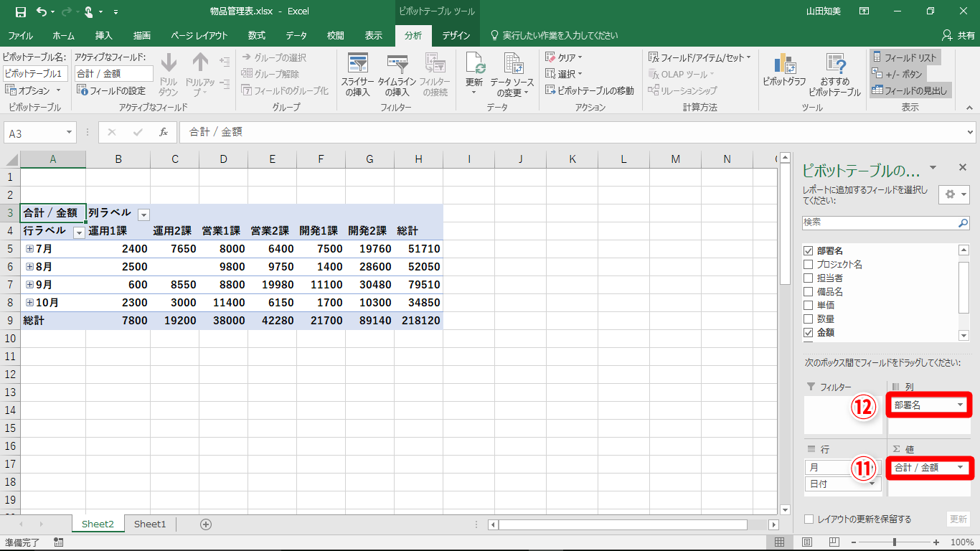Switch to the Home (ホーム) tab
Viewport: 980px width, 551px height.
[x=64, y=35]
